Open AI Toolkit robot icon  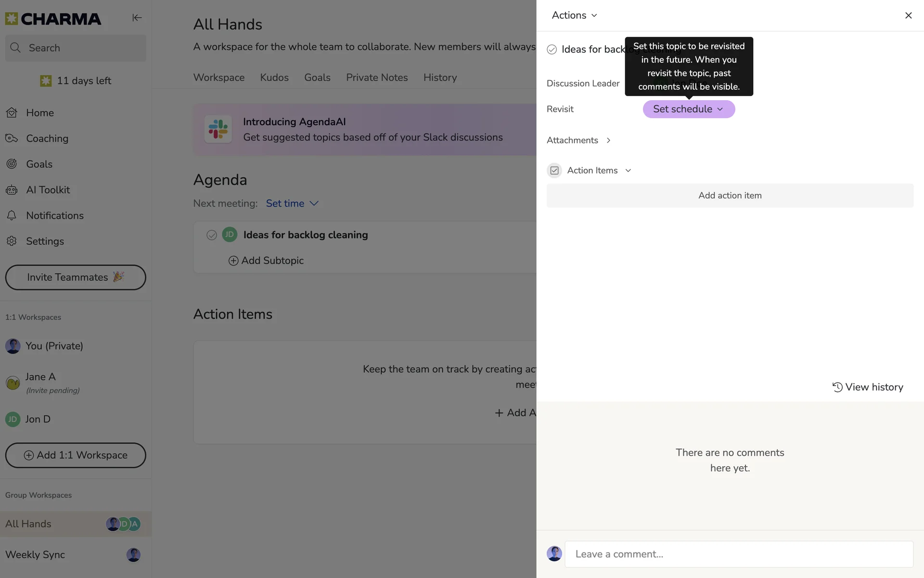pos(12,190)
